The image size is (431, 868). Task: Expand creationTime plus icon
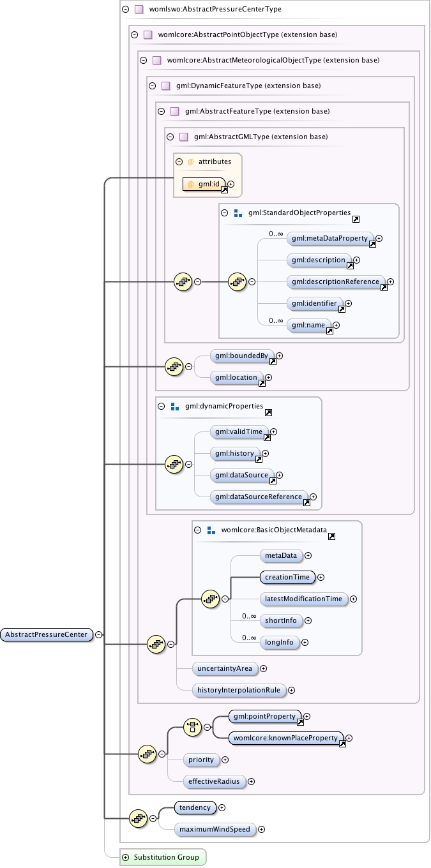coord(321,578)
